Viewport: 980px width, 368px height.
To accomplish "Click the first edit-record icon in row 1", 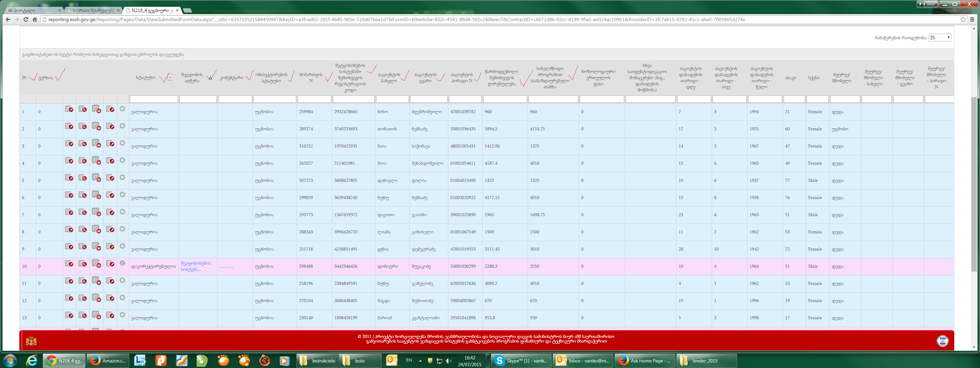I will pyautogui.click(x=69, y=109).
